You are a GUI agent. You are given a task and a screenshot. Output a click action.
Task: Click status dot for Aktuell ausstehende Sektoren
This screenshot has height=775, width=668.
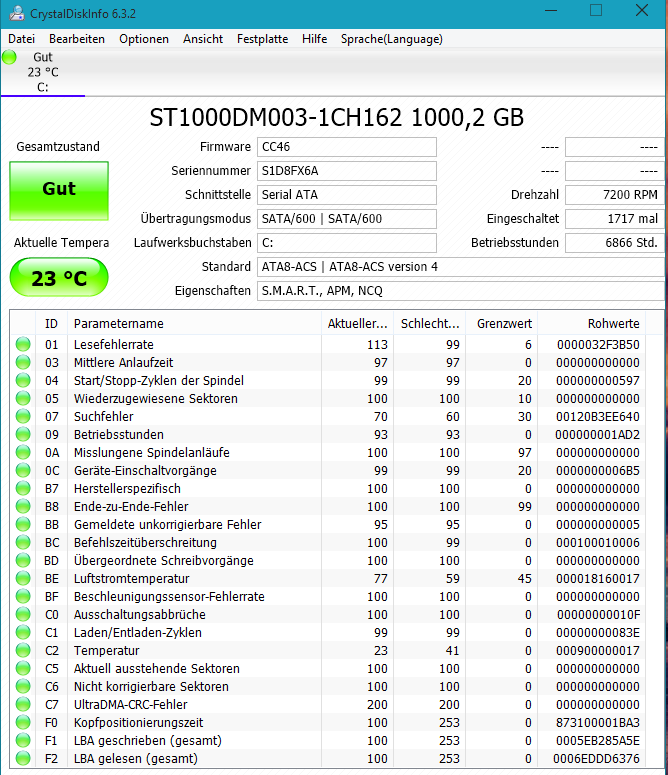[23, 668]
